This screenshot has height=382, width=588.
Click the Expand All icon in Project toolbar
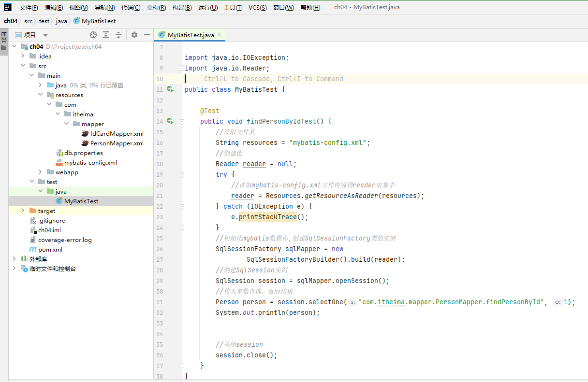click(106, 35)
